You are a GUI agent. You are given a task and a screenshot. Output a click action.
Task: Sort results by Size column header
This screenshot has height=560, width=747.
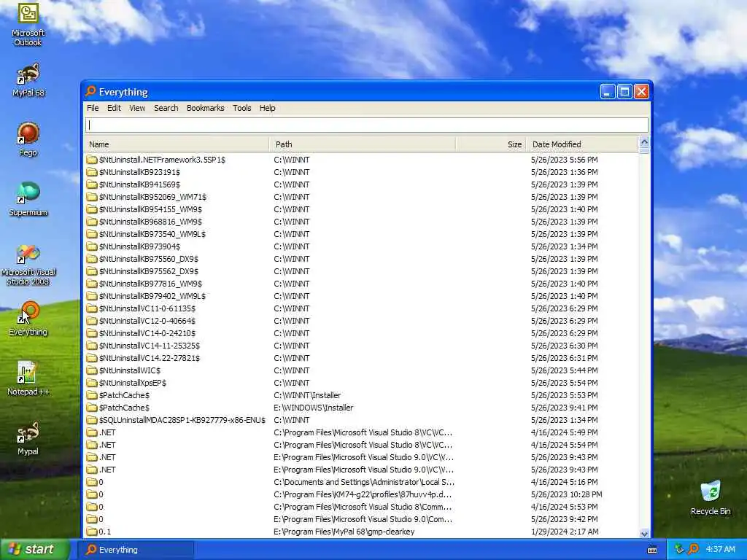491,144
